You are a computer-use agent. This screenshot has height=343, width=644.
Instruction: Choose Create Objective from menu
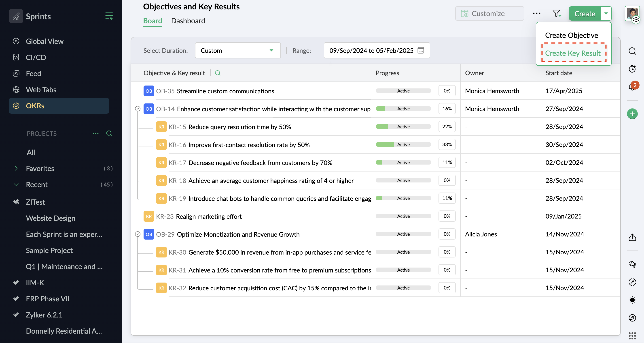pyautogui.click(x=572, y=35)
